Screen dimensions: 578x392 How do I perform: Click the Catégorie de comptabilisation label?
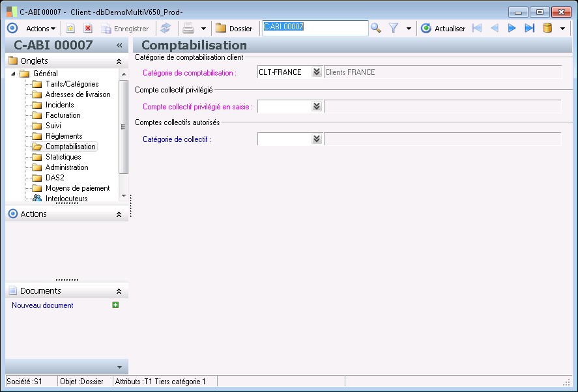tap(190, 73)
